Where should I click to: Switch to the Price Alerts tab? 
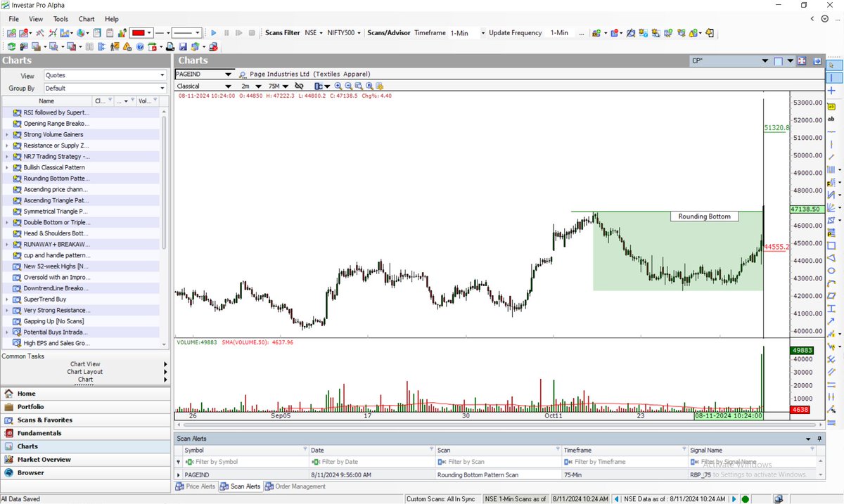[x=196, y=486]
